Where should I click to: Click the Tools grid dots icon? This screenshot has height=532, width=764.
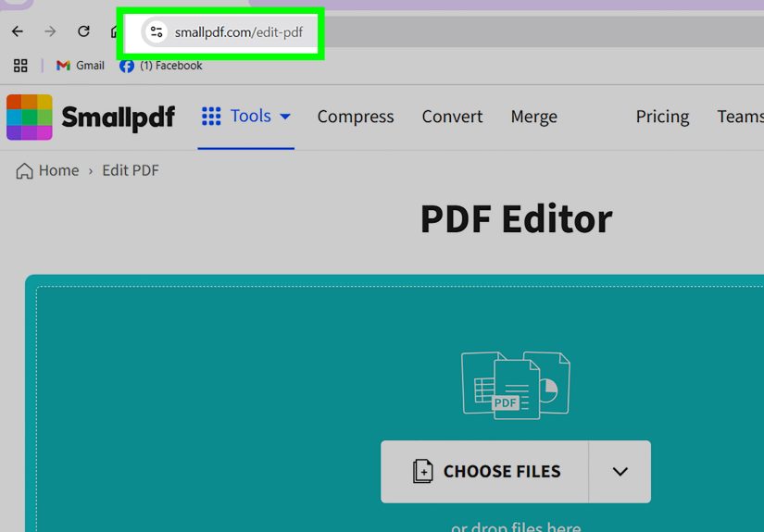211,117
